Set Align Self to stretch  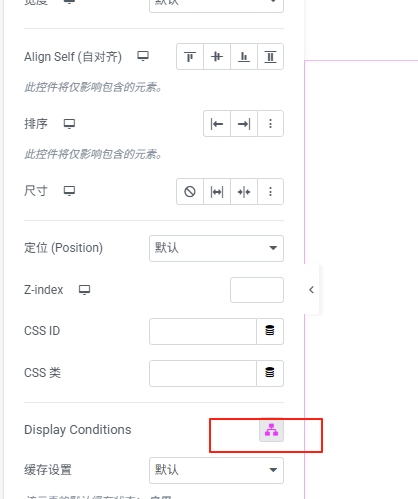pyautogui.click(x=270, y=57)
